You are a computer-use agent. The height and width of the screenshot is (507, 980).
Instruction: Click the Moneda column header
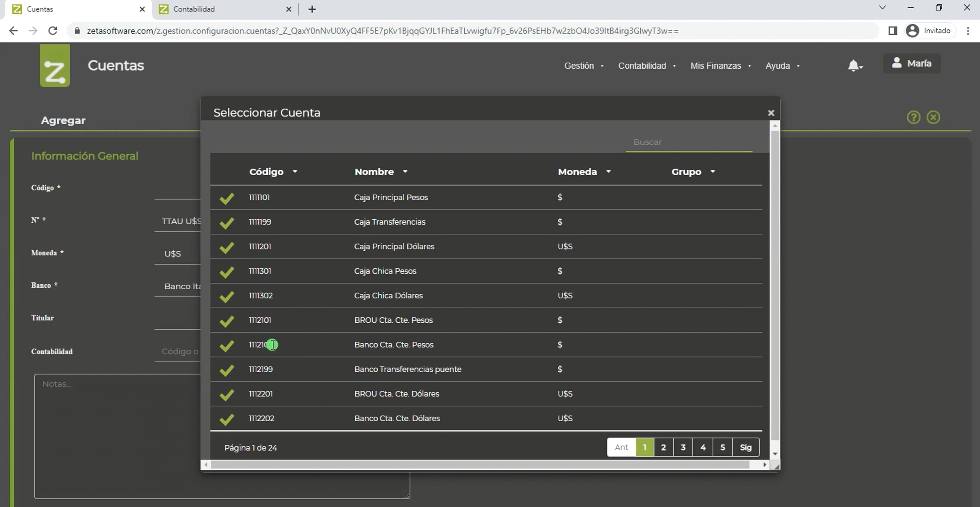click(577, 172)
